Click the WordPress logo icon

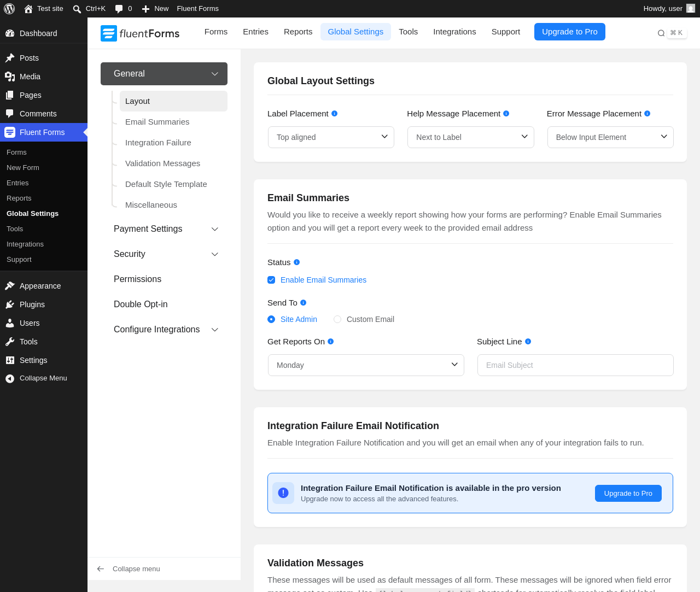pos(9,9)
